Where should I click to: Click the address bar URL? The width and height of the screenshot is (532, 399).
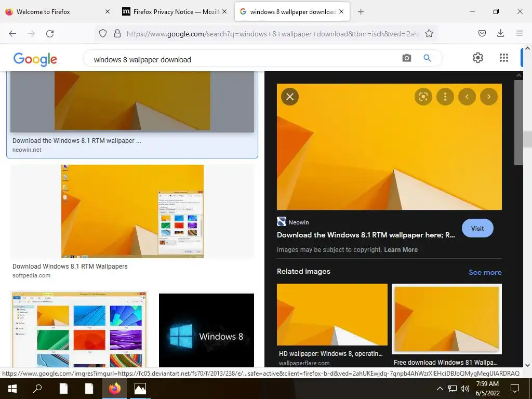273,34
